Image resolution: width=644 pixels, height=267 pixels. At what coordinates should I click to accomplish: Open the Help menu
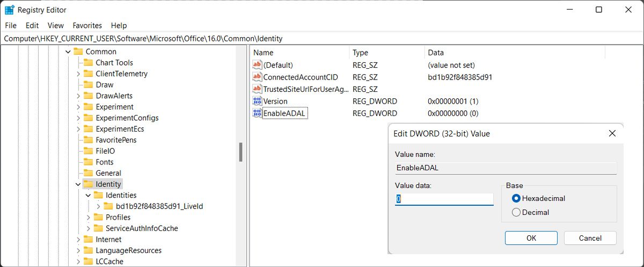(x=119, y=25)
